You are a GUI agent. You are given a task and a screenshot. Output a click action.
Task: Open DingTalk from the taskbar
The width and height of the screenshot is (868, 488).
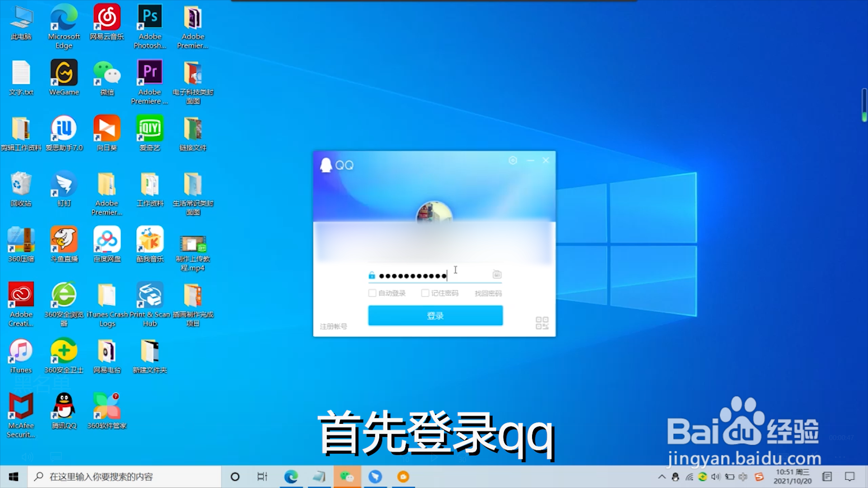pos(375,477)
